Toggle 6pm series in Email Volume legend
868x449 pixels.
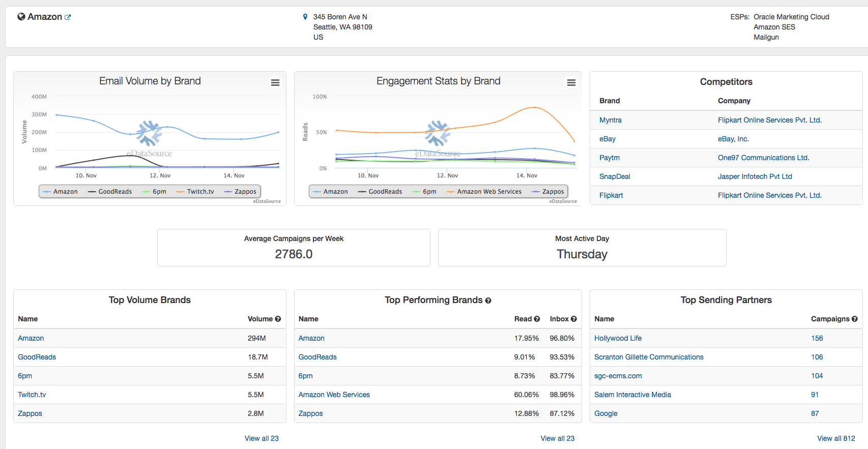tap(154, 192)
